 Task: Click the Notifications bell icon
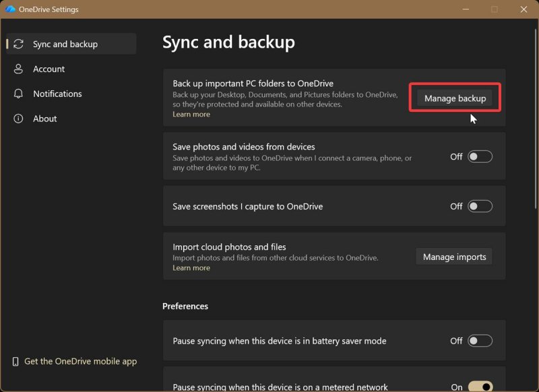point(19,94)
